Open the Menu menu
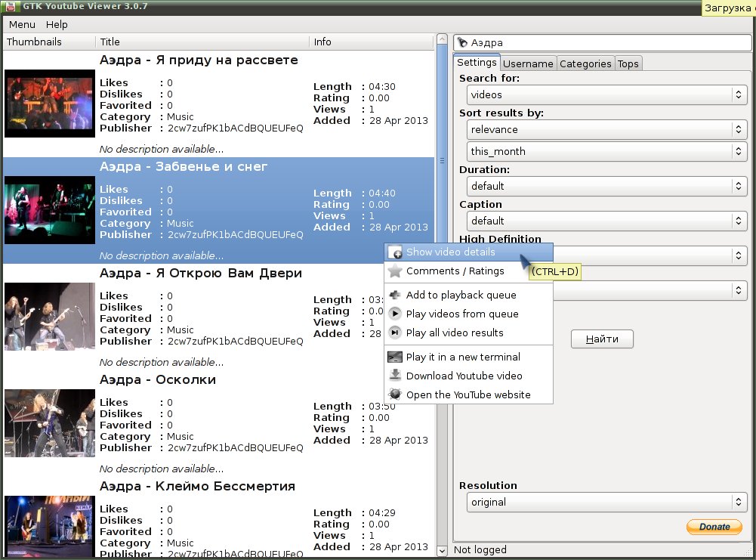Screen dimensions: 756x560 click(22, 25)
